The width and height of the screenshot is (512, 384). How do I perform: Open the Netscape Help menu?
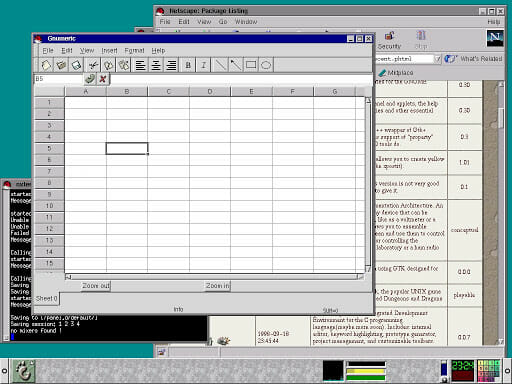pos(494,22)
